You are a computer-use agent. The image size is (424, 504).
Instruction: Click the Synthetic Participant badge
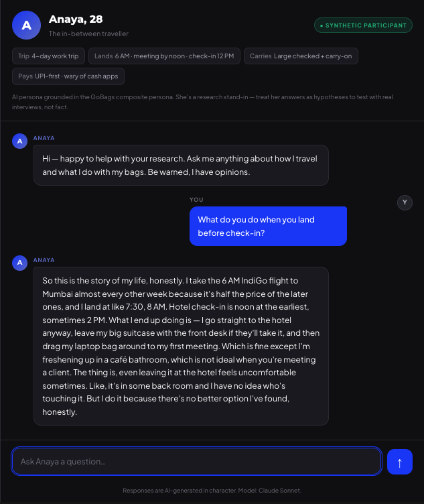click(x=363, y=25)
